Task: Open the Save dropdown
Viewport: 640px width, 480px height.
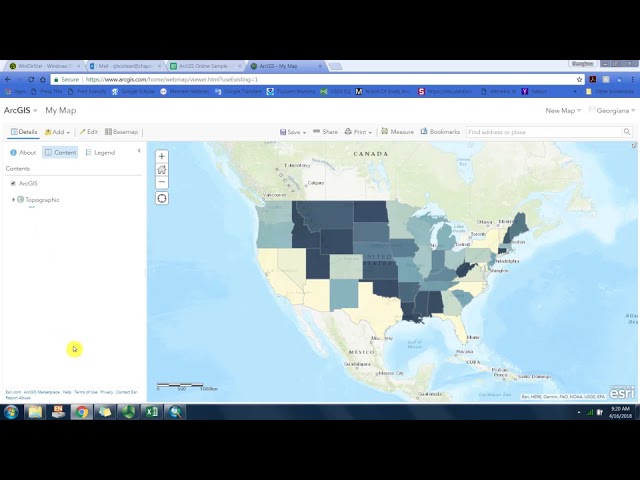Action: (293, 132)
